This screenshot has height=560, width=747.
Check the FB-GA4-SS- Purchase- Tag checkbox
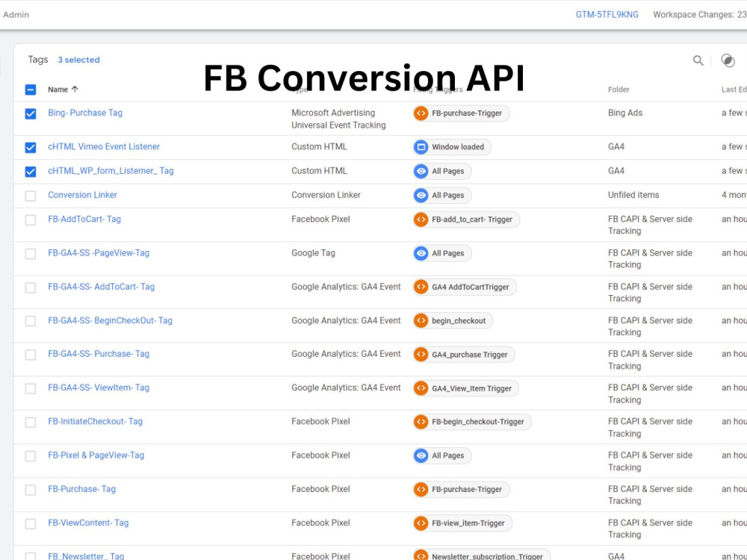pyautogui.click(x=31, y=355)
